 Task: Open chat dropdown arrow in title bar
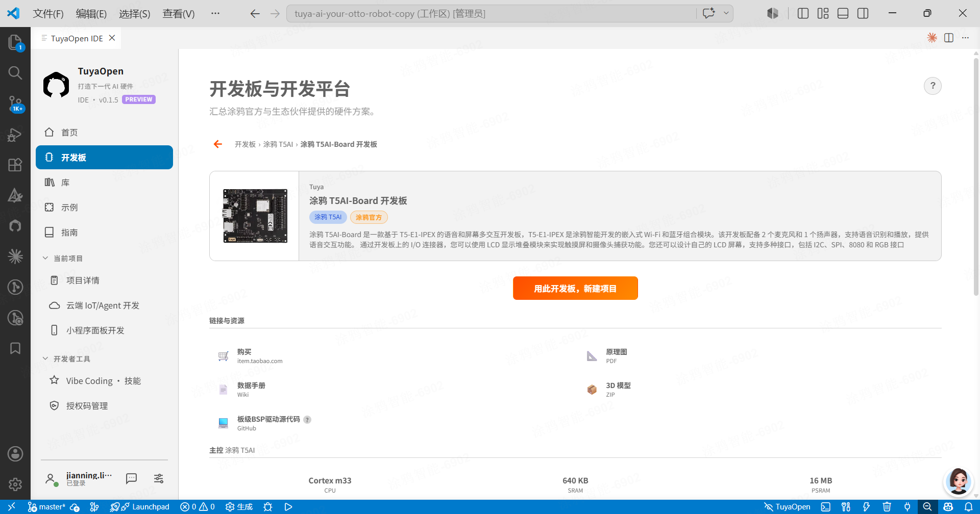click(x=726, y=13)
